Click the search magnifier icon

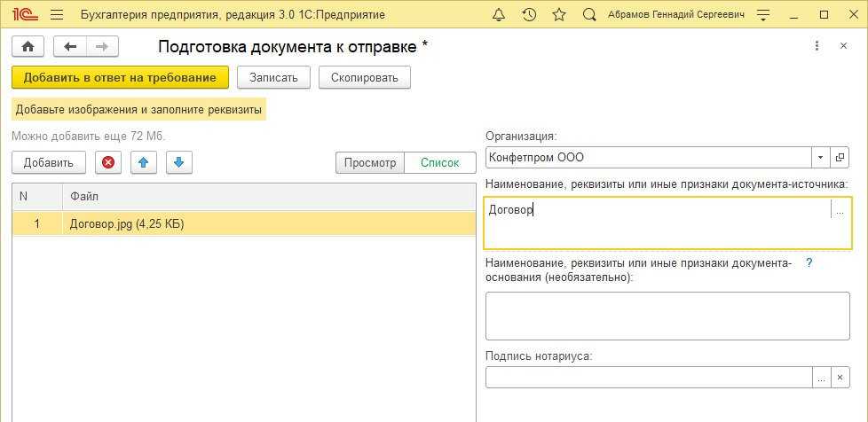tap(589, 15)
